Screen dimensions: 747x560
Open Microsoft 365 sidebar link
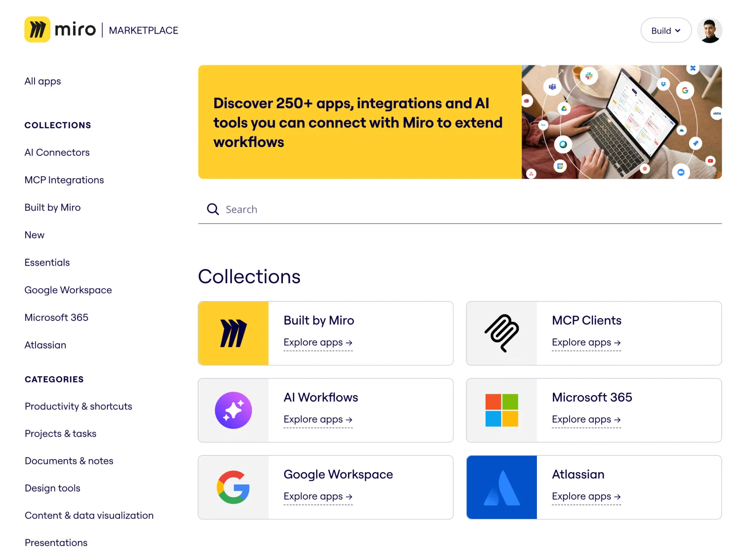pyautogui.click(x=56, y=318)
